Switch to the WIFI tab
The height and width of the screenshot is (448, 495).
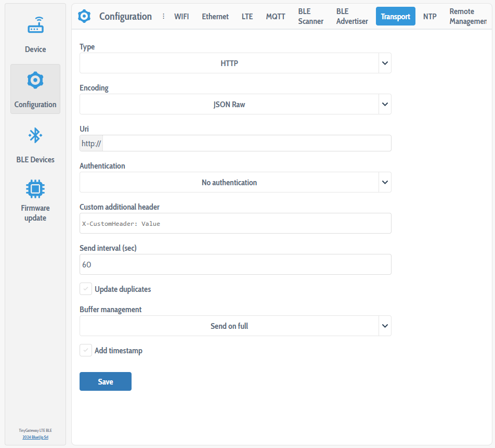pos(181,17)
